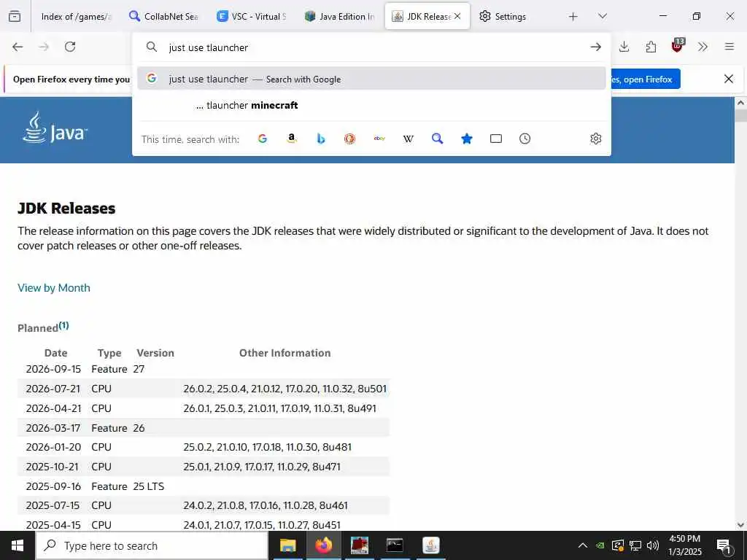Reload the current page
747x560 pixels.
point(70,47)
